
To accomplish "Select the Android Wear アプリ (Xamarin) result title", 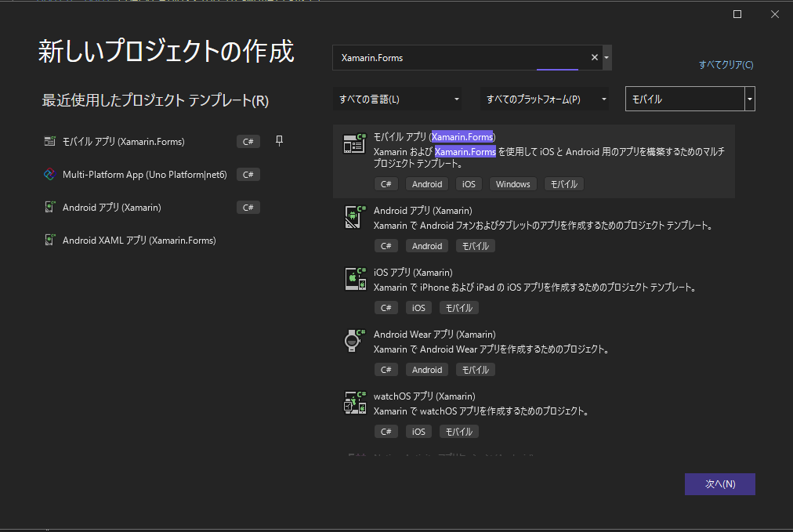I will coord(434,335).
